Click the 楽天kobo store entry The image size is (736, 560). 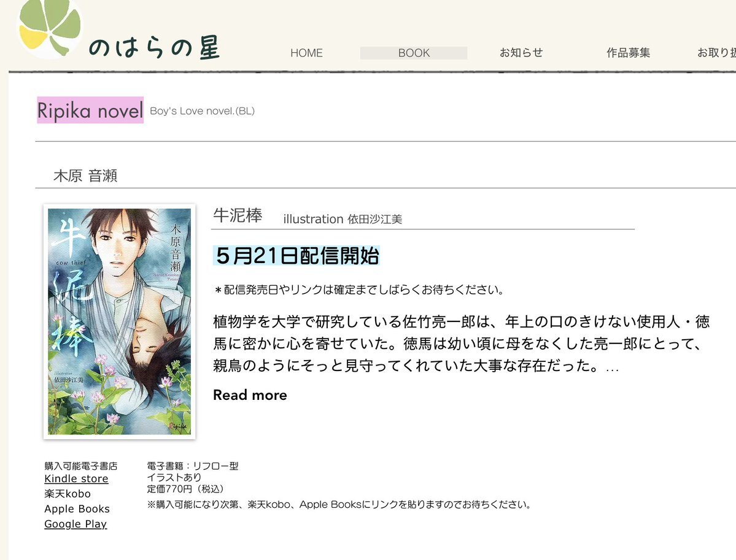pyautogui.click(x=68, y=494)
